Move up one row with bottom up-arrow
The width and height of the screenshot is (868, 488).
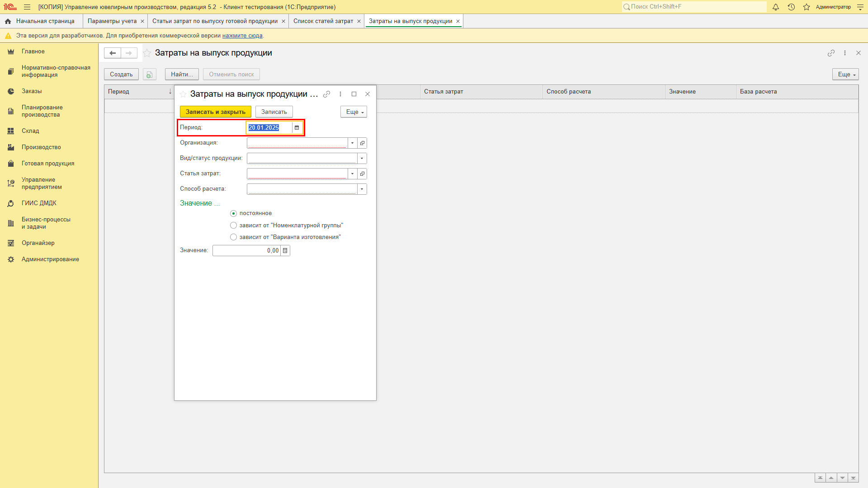(831, 478)
